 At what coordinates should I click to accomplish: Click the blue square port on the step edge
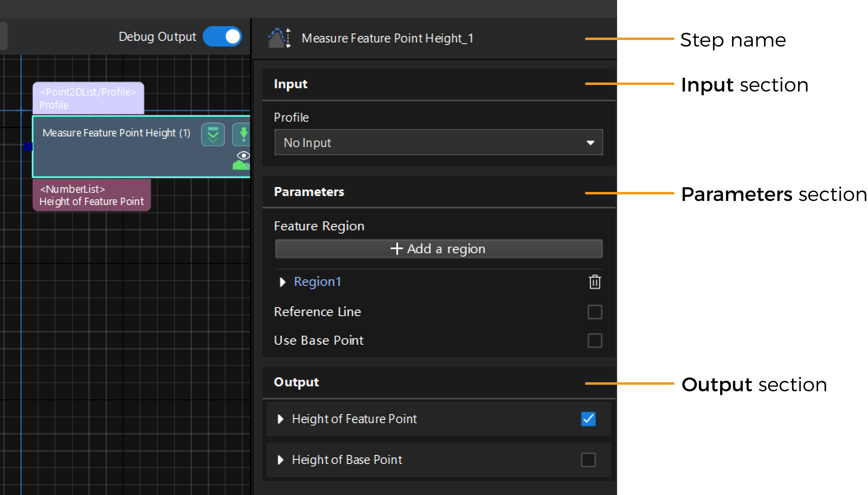(28, 146)
